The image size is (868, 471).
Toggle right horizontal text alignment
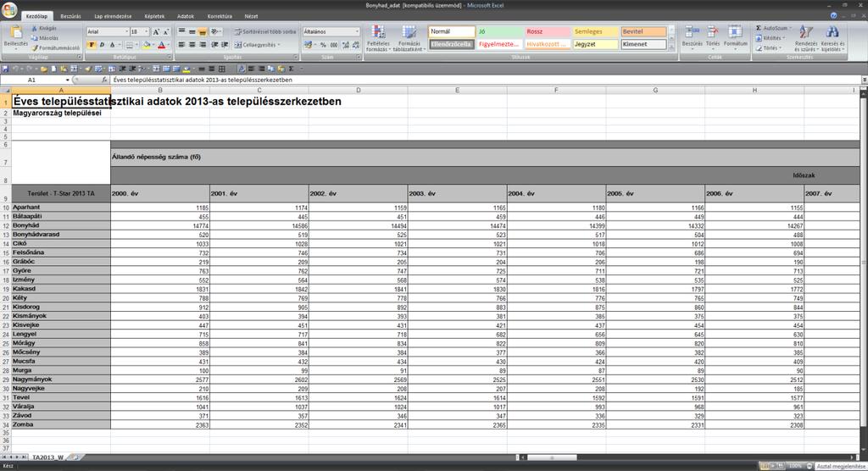click(202, 45)
